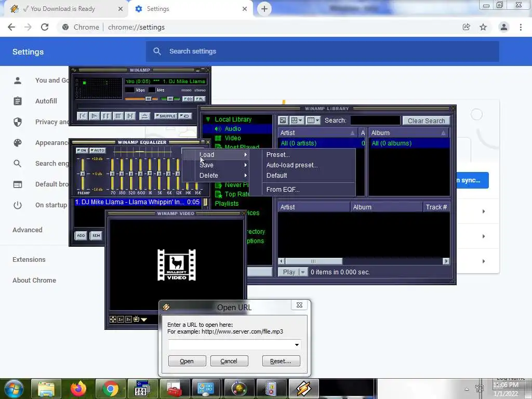Click the 1K equalizer band slider

(x=150, y=174)
